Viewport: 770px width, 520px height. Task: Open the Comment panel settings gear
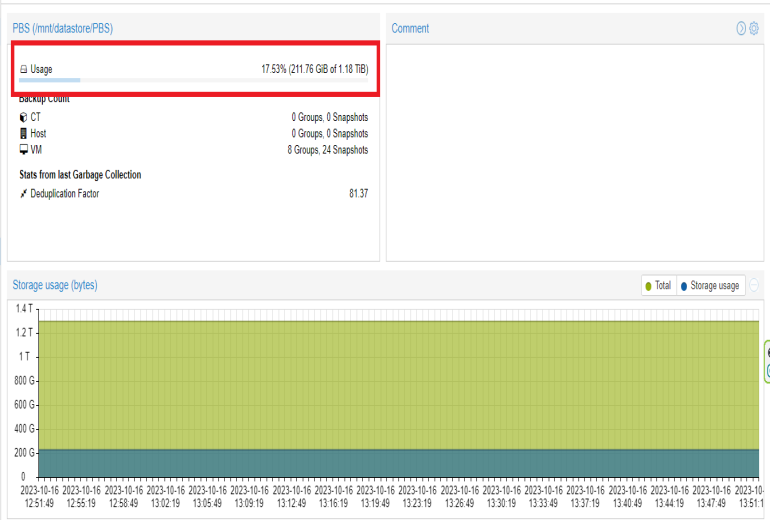point(755,28)
